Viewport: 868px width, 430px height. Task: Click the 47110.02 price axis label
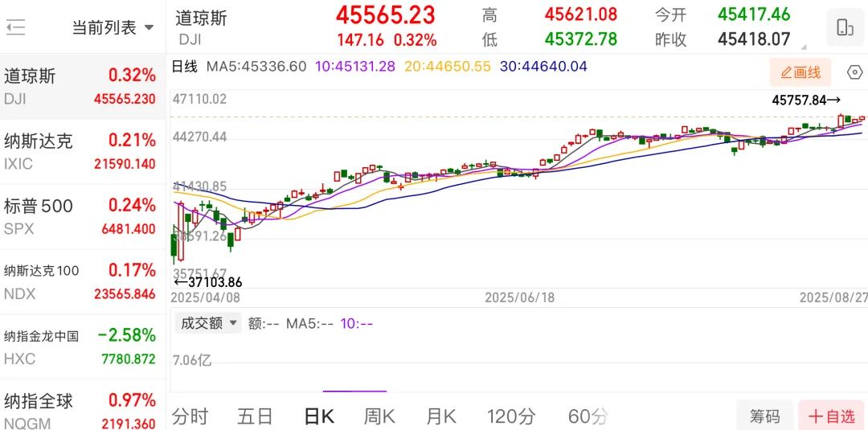(199, 100)
